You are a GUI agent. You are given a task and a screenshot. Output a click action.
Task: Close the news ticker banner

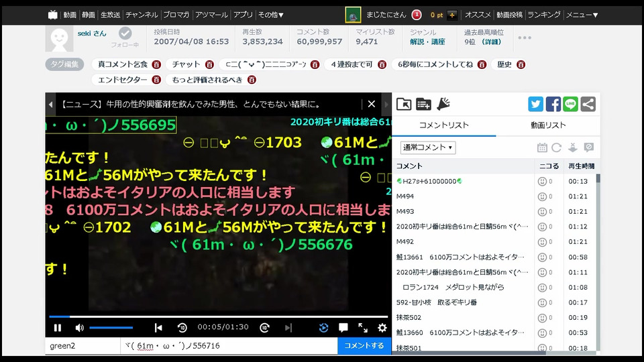pos(371,104)
